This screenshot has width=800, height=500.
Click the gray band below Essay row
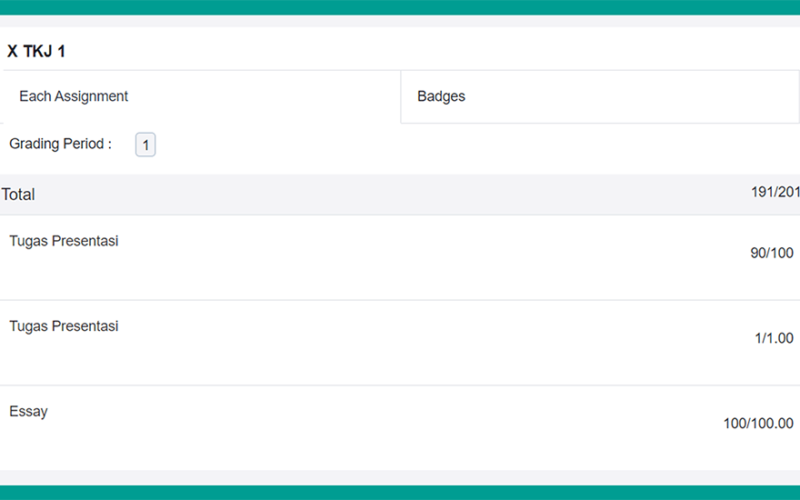coord(400,478)
